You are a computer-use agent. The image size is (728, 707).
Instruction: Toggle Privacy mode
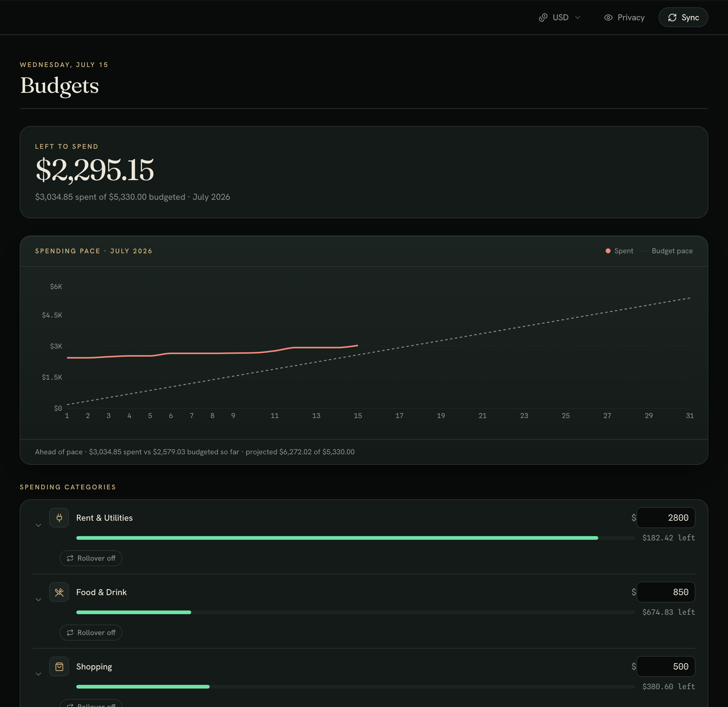pyautogui.click(x=624, y=18)
